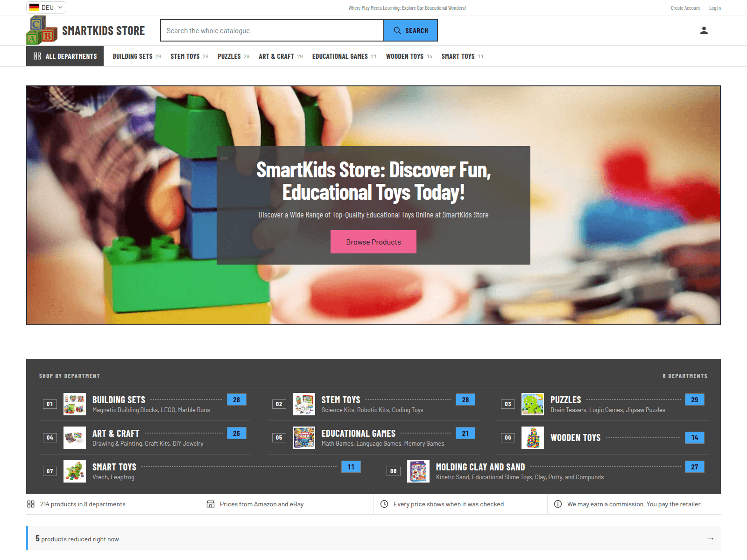747x560 pixels.
Task: Click the grid icon beside 214 products
Action: tap(31, 504)
